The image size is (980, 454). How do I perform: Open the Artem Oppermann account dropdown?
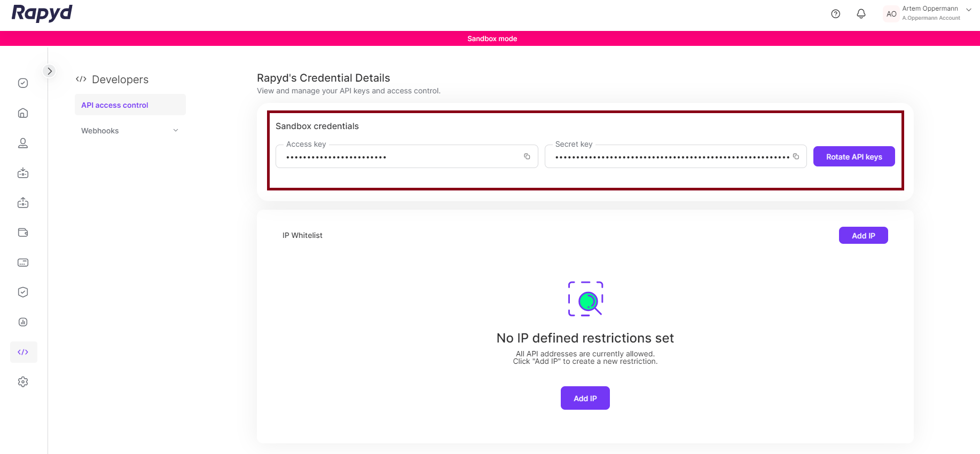tap(969, 10)
